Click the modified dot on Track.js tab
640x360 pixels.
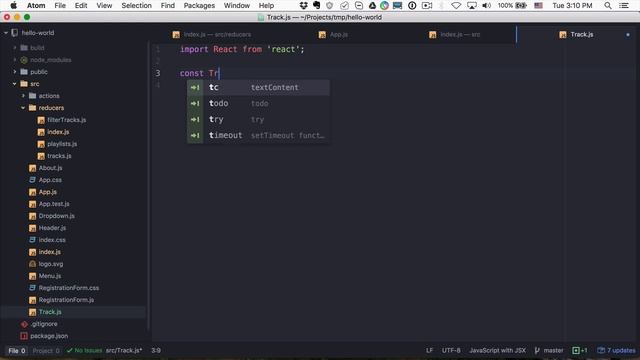pos(628,35)
